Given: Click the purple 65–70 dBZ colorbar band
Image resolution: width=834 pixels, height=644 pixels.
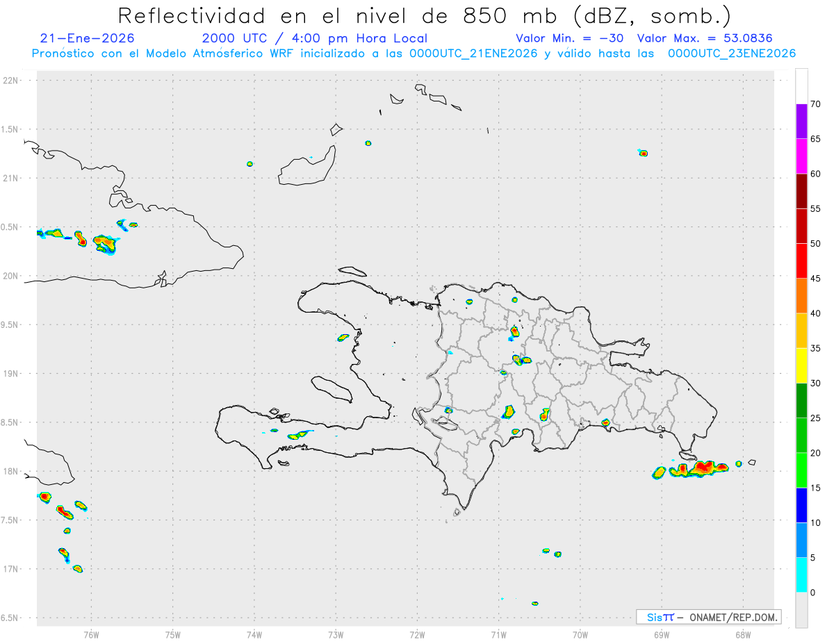Looking at the screenshot, I should pyautogui.click(x=801, y=122).
